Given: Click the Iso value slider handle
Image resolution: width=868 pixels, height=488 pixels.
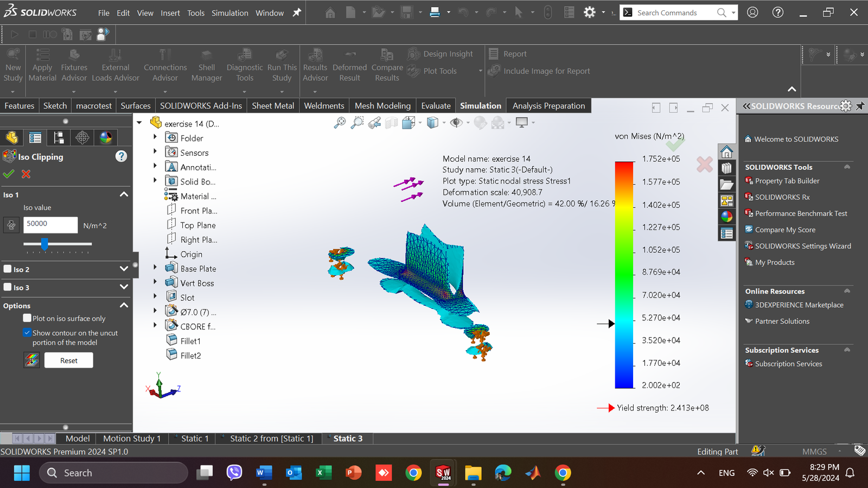Looking at the screenshot, I should 44,244.
